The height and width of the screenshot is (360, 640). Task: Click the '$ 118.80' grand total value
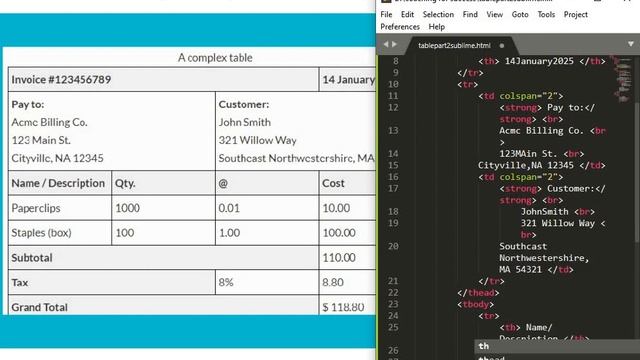coord(343,307)
